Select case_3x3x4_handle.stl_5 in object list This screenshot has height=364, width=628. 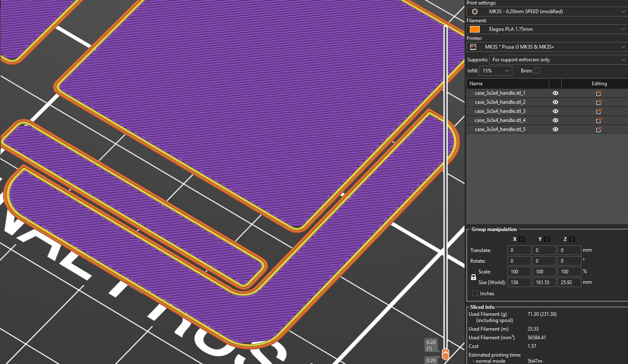(500, 129)
